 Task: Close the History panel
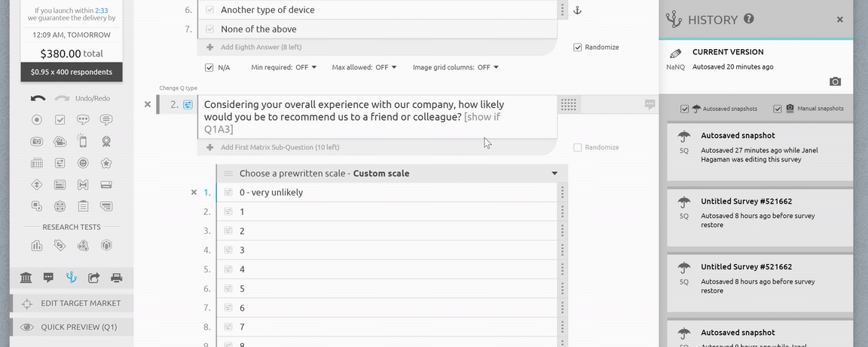coord(840,20)
